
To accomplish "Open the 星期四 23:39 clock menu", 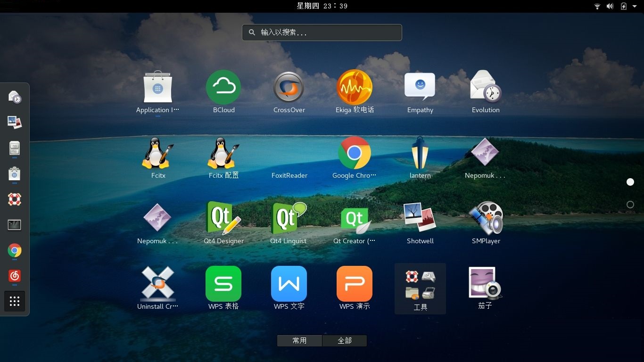I will [x=322, y=6].
